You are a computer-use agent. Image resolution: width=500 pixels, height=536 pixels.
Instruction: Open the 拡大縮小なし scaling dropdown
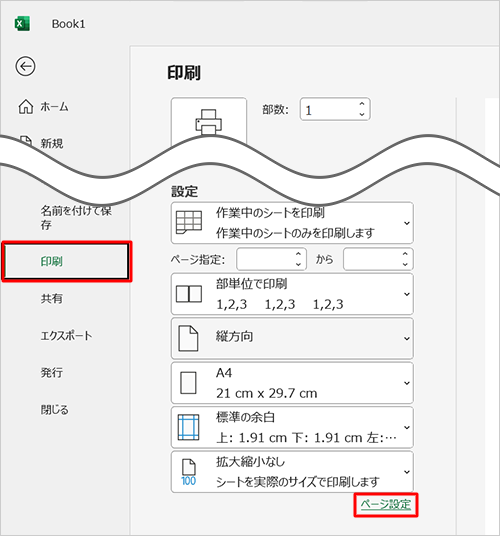pos(292,472)
